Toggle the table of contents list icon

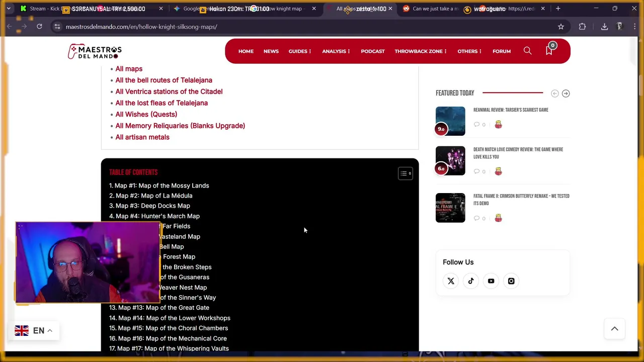tap(406, 173)
